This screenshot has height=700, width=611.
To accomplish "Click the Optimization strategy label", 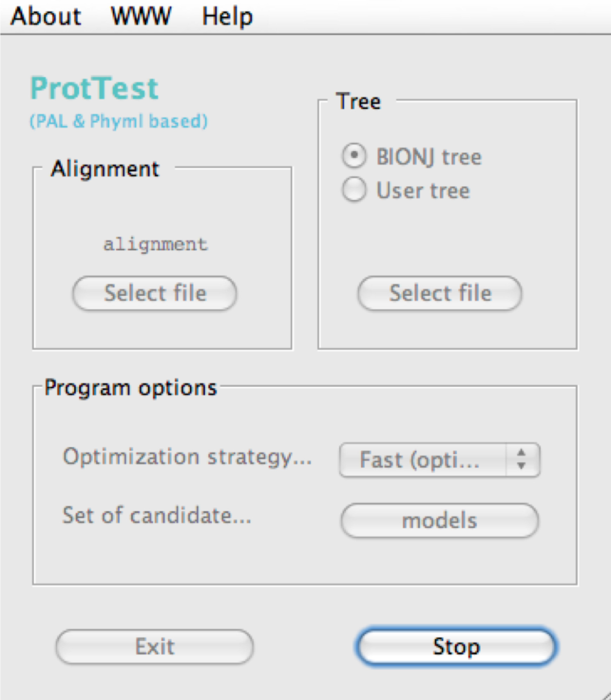I will [x=187, y=457].
